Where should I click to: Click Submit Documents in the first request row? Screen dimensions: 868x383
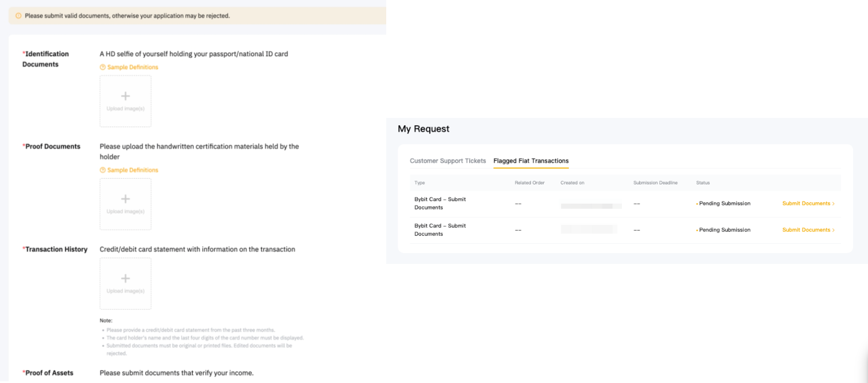click(806, 204)
